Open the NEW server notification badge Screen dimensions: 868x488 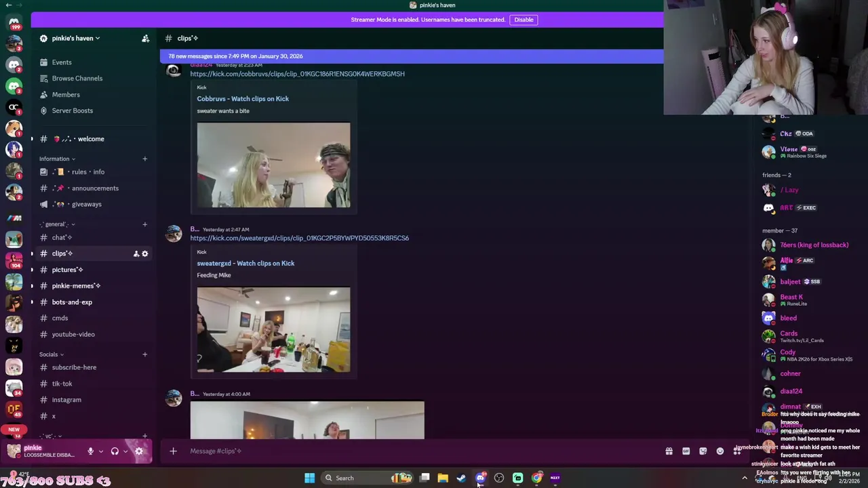(x=14, y=430)
